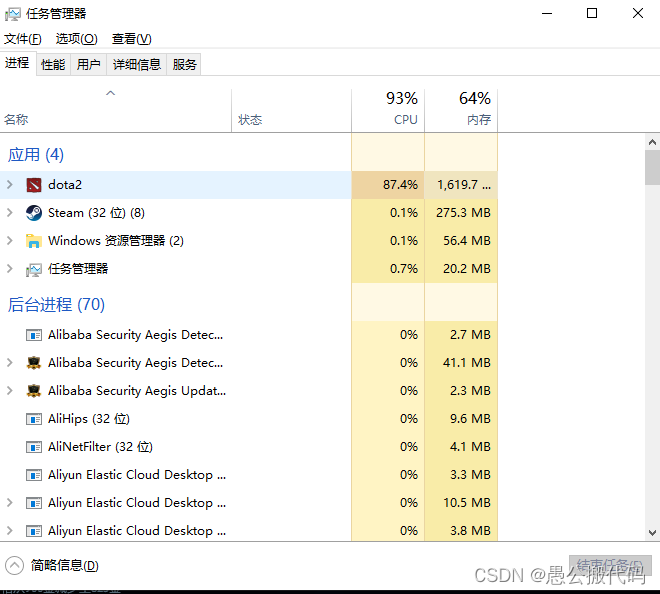Click Windows 资源管理器 memory 56.4 MB

click(x=467, y=241)
